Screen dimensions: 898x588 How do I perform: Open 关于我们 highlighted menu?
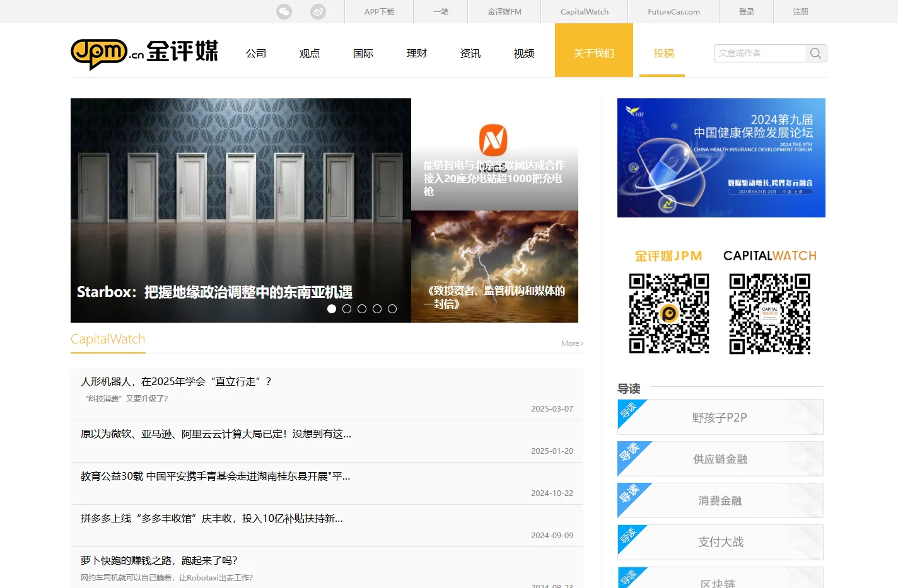click(594, 50)
